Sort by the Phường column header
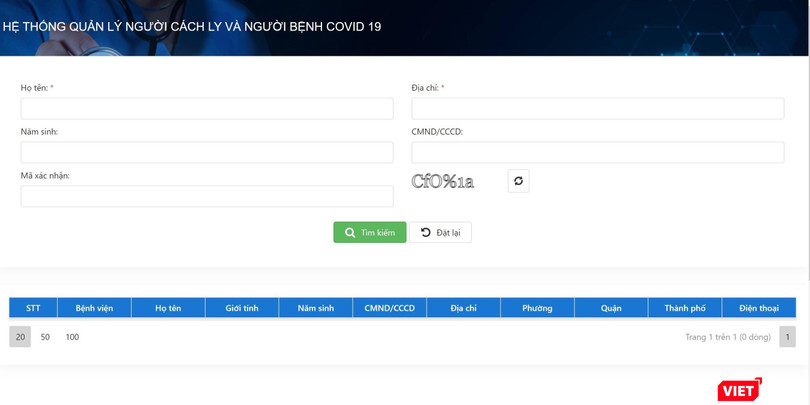810x405 pixels. [537, 308]
